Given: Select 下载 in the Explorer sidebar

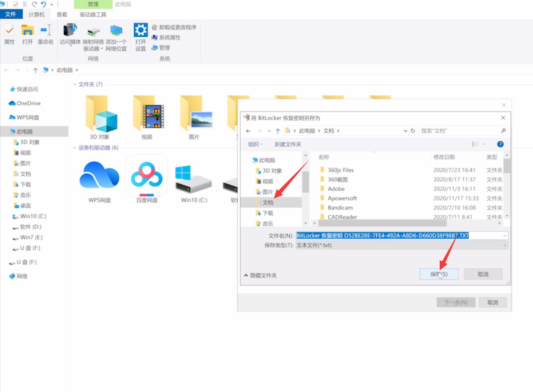Looking at the screenshot, I should point(22,184).
